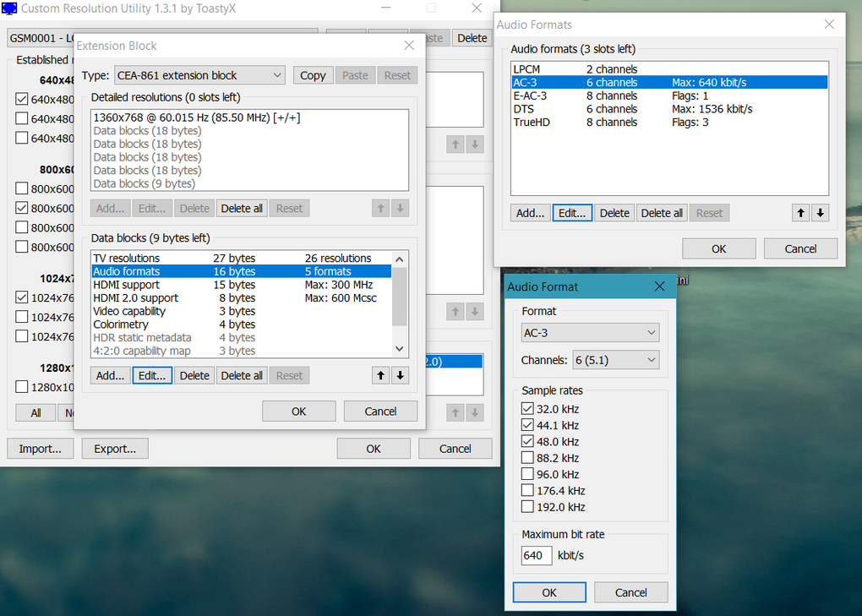Image resolution: width=862 pixels, height=616 pixels.
Task: Enable the 88.2 kHz sample rate
Action: coord(527,458)
